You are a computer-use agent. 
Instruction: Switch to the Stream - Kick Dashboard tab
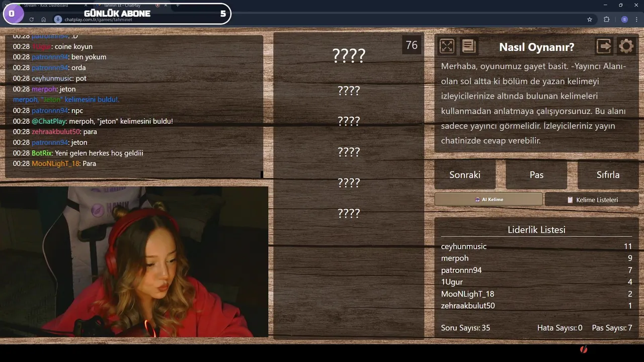[46, 5]
